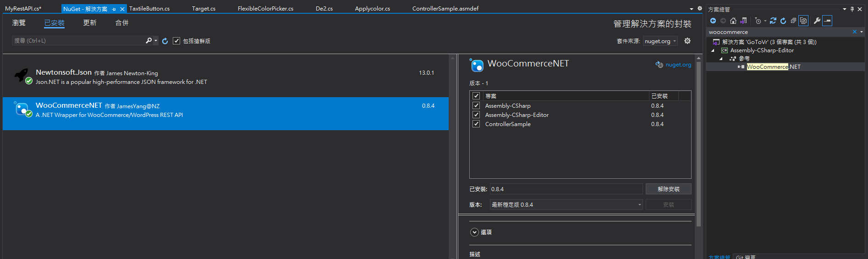
Task: Switch to the 更新 tab
Action: [x=90, y=23]
